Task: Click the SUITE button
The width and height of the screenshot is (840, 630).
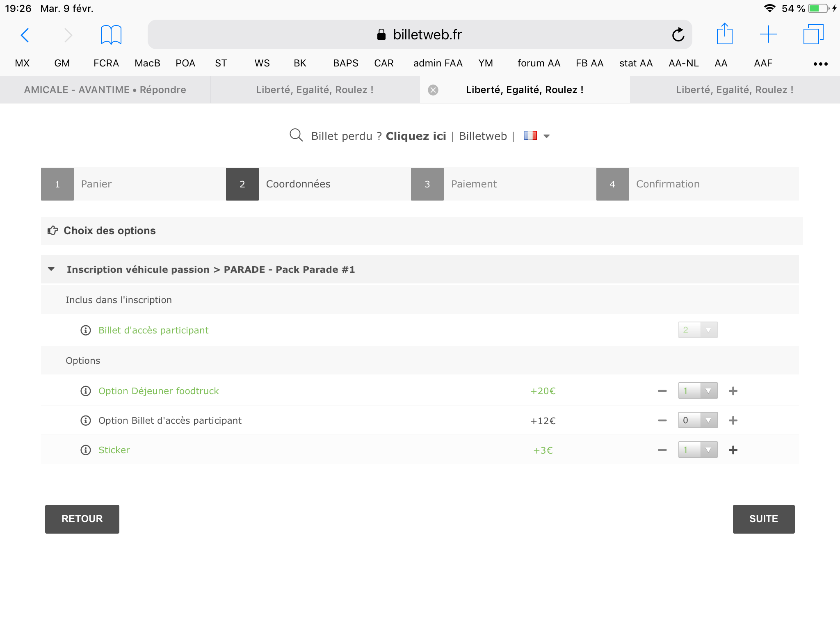Action: pyautogui.click(x=763, y=519)
